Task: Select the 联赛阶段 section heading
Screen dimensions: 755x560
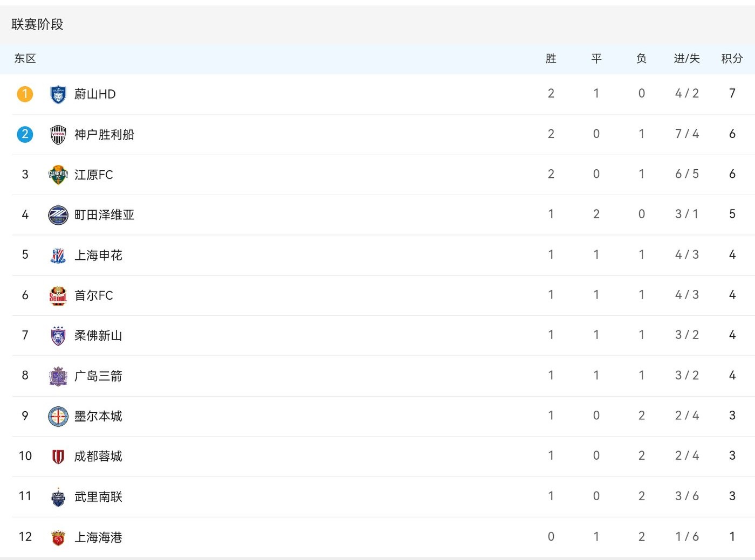Action: coord(37,24)
